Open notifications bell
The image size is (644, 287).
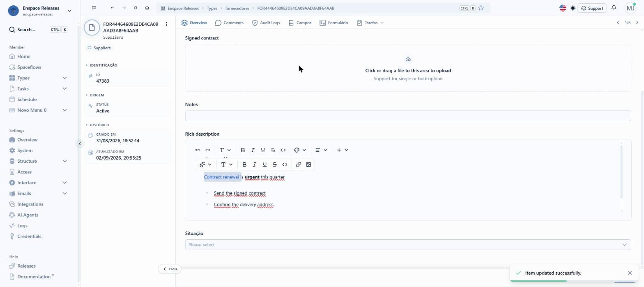coord(614,8)
